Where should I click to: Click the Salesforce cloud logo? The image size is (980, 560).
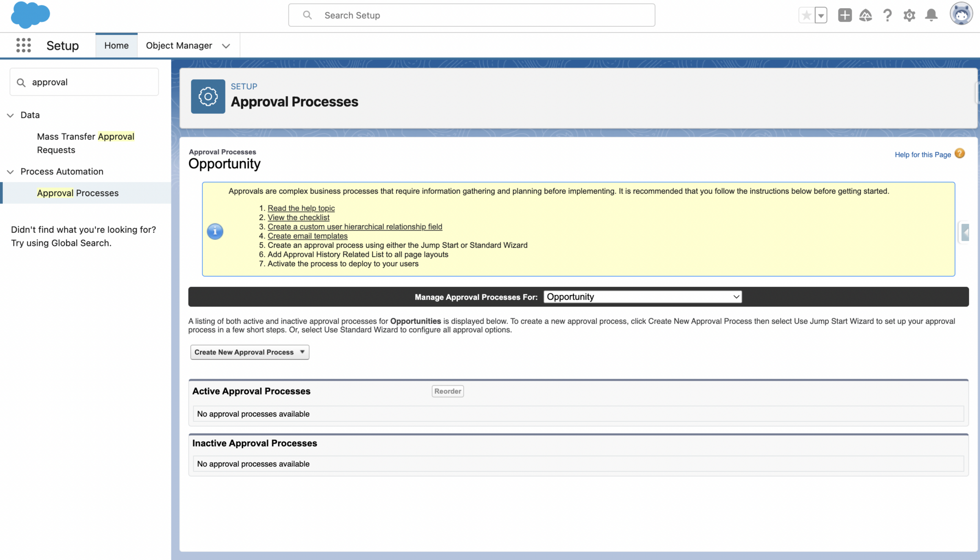(30, 15)
